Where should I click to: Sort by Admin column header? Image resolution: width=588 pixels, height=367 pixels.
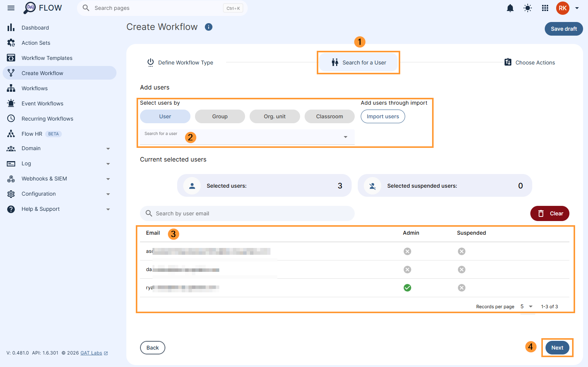coord(411,233)
